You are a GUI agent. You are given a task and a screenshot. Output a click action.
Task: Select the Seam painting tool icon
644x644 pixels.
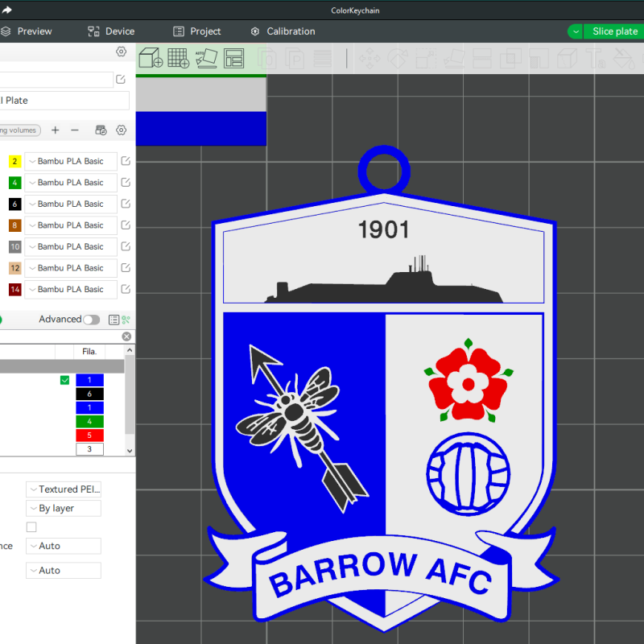tap(567, 58)
